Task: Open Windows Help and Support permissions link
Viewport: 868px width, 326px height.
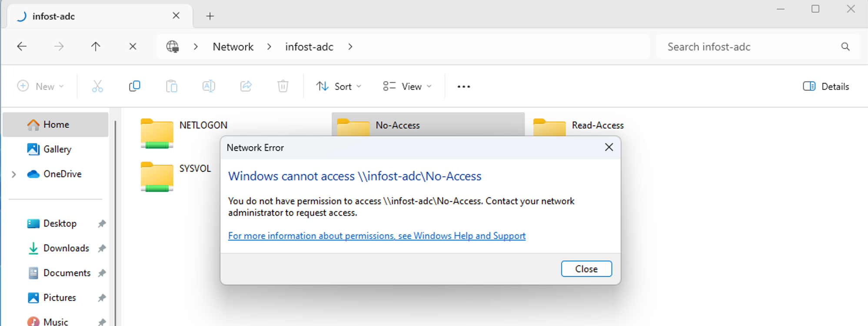Action: tap(377, 236)
